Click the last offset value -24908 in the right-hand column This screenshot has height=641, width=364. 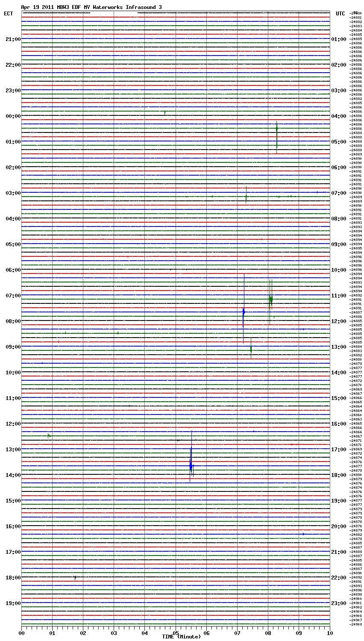tap(356, 624)
